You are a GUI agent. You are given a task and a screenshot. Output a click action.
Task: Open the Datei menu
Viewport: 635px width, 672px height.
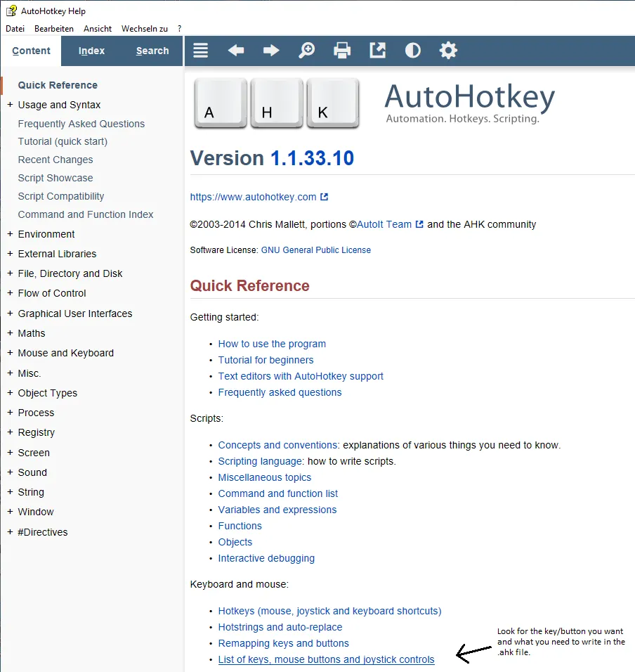(x=15, y=29)
